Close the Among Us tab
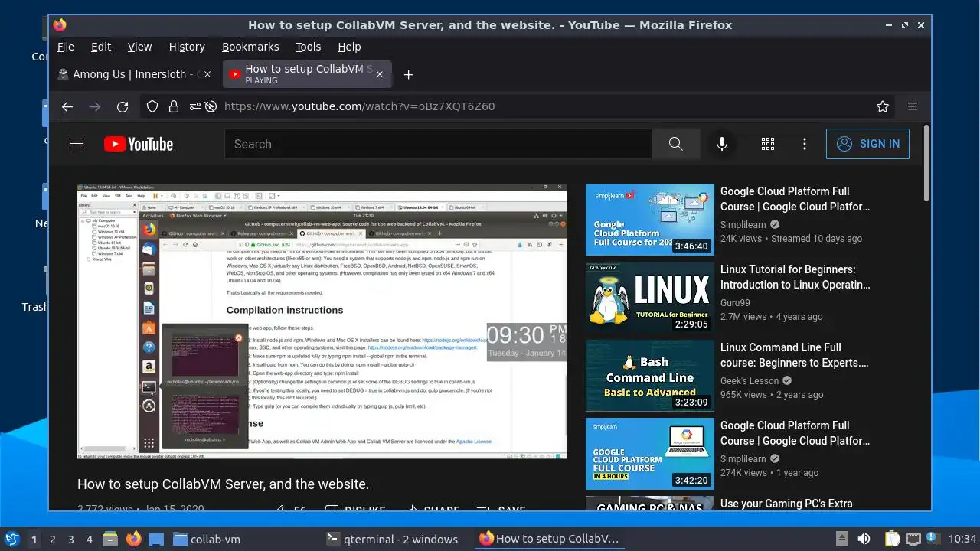This screenshot has width=980, height=551. [208, 74]
